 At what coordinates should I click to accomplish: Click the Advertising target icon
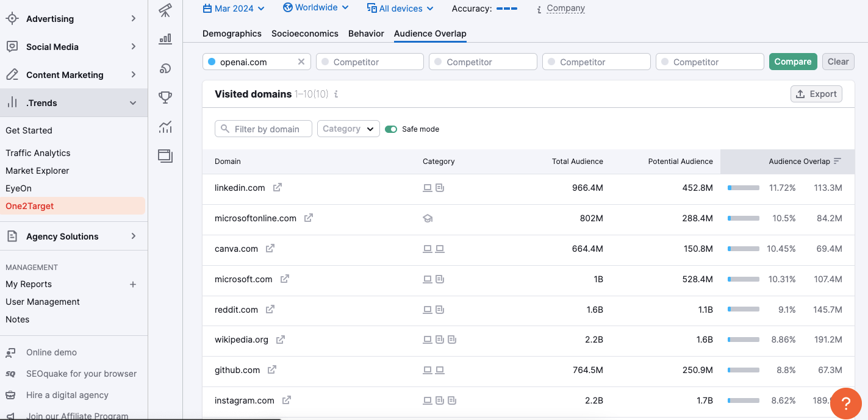[x=12, y=19]
